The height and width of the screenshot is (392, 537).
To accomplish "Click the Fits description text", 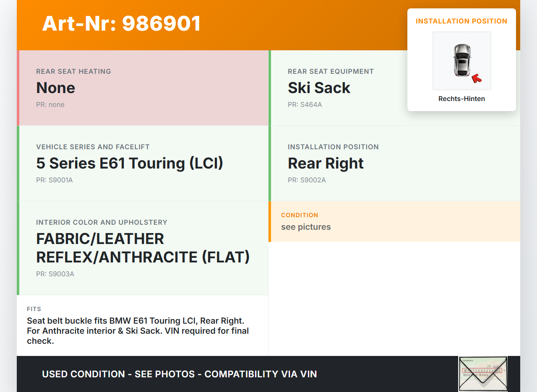I will [138, 331].
